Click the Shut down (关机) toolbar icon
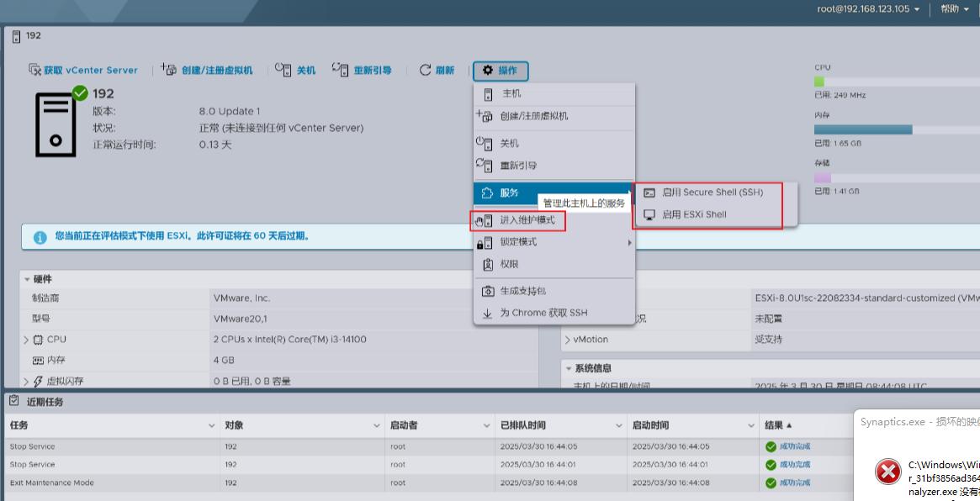 (x=283, y=71)
